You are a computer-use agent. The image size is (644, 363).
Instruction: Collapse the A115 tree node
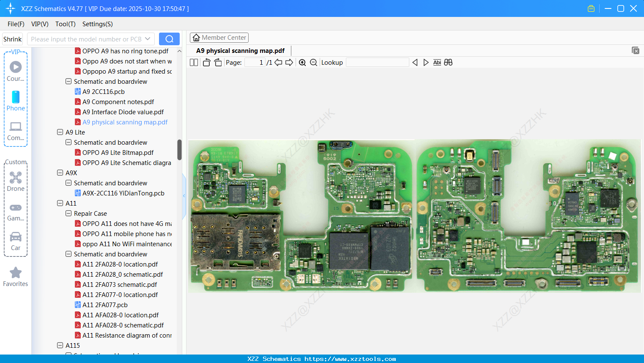(60, 345)
